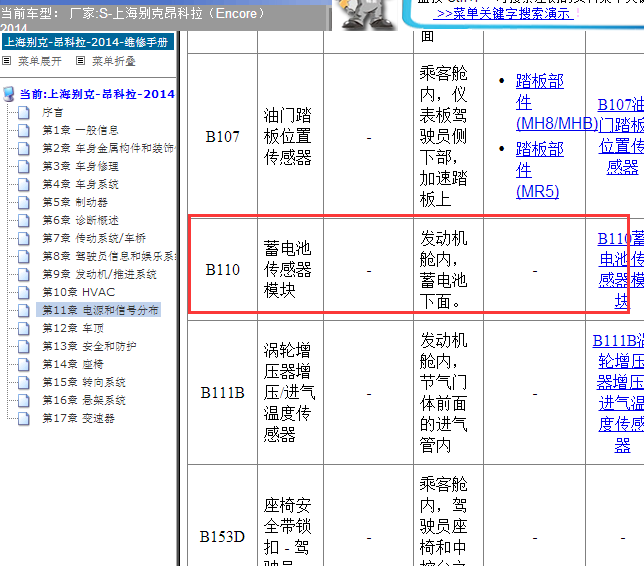
Task: Open 第5章 制动器
Action: (75, 202)
